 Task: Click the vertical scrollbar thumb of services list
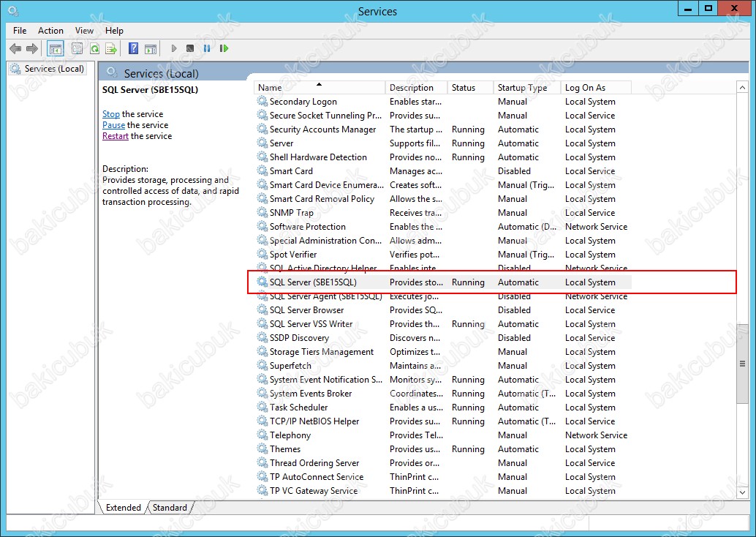click(742, 364)
